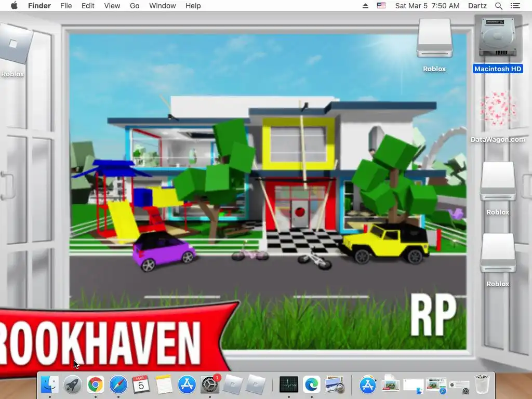Launch Launchpad rocket icon in Dock

(x=73, y=385)
